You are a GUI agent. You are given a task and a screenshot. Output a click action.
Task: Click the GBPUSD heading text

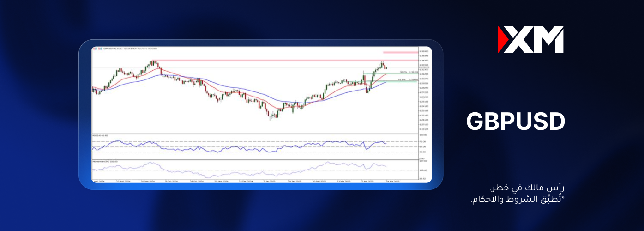(x=515, y=122)
